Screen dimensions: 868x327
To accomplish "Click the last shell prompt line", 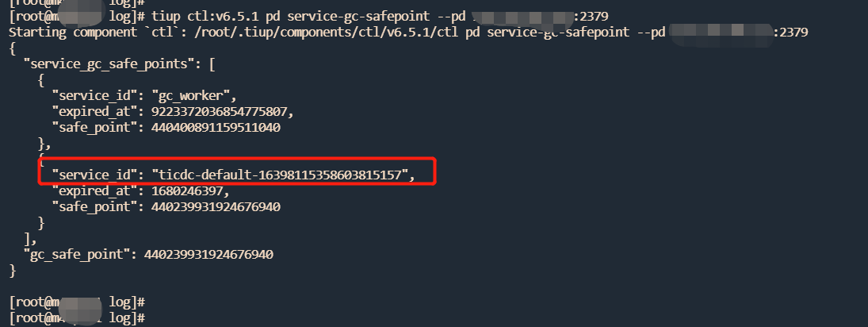I will coord(76,317).
